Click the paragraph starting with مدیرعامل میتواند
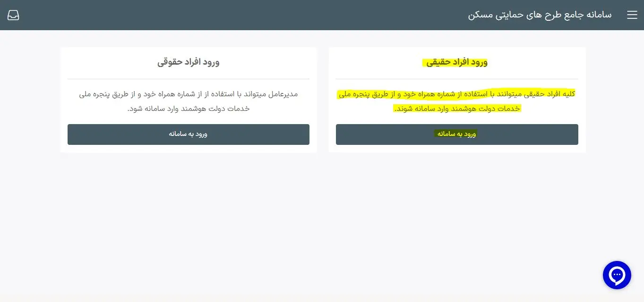The height and width of the screenshot is (302, 644). click(x=189, y=101)
